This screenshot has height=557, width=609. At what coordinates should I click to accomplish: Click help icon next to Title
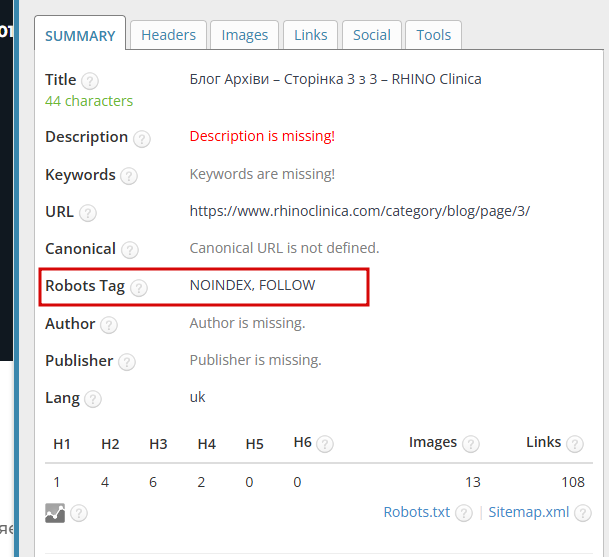click(x=90, y=81)
